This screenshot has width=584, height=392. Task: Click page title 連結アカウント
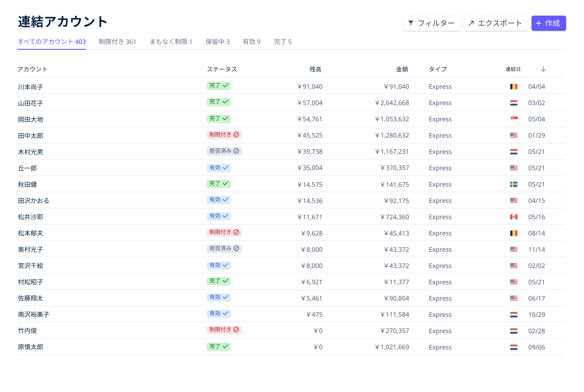coord(63,22)
